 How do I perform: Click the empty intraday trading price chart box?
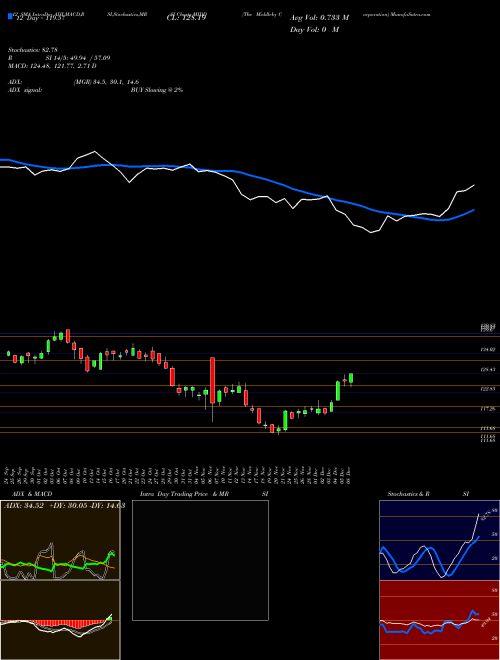pyautogui.click(x=200, y=560)
